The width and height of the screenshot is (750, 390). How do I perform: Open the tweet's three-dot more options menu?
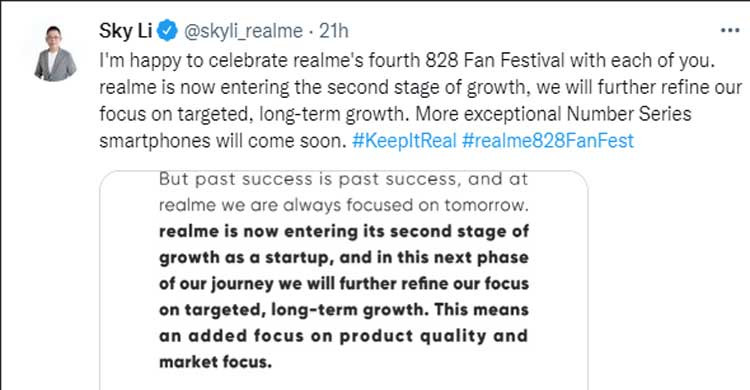[x=730, y=31]
